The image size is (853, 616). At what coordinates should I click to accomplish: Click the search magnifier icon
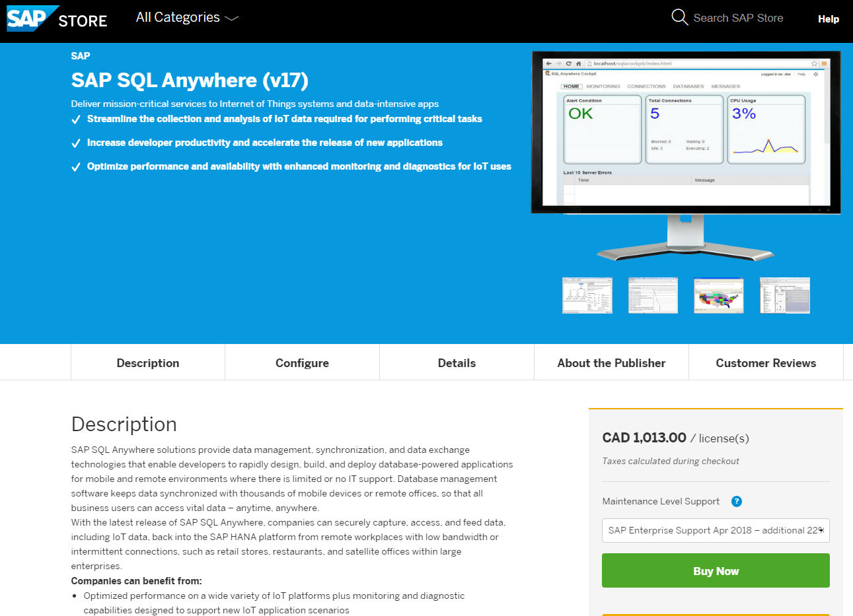[x=679, y=17]
